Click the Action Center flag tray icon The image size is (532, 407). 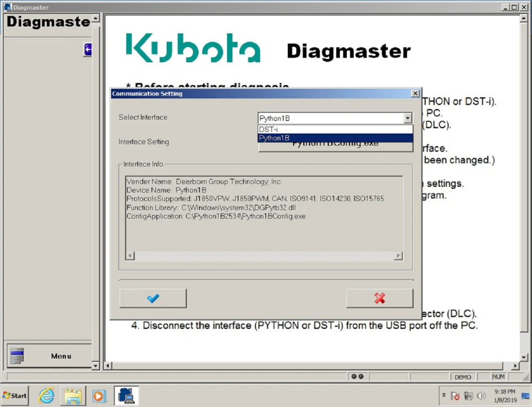coord(455,396)
